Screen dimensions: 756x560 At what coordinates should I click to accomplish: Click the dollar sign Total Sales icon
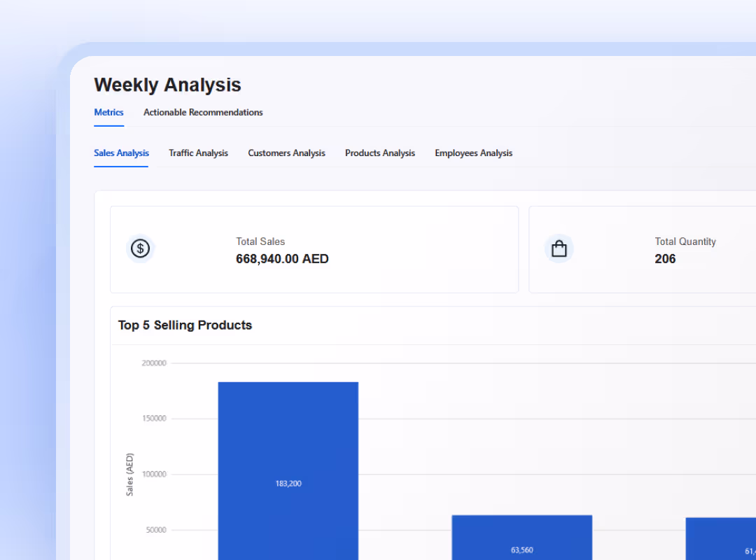[x=140, y=248]
